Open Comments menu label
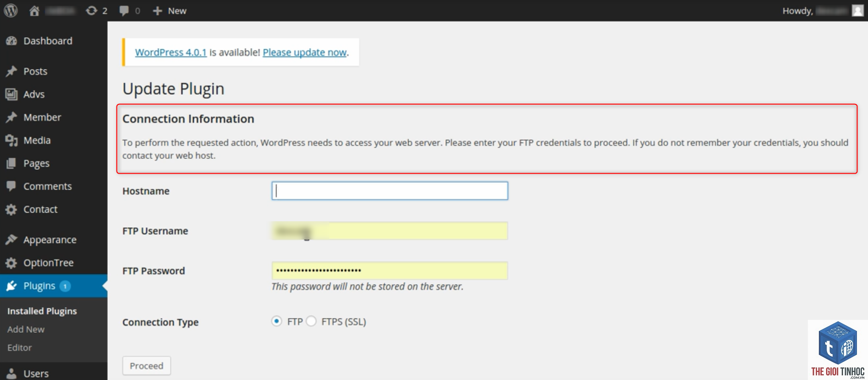Viewport: 868px width, 380px height. coord(48,186)
